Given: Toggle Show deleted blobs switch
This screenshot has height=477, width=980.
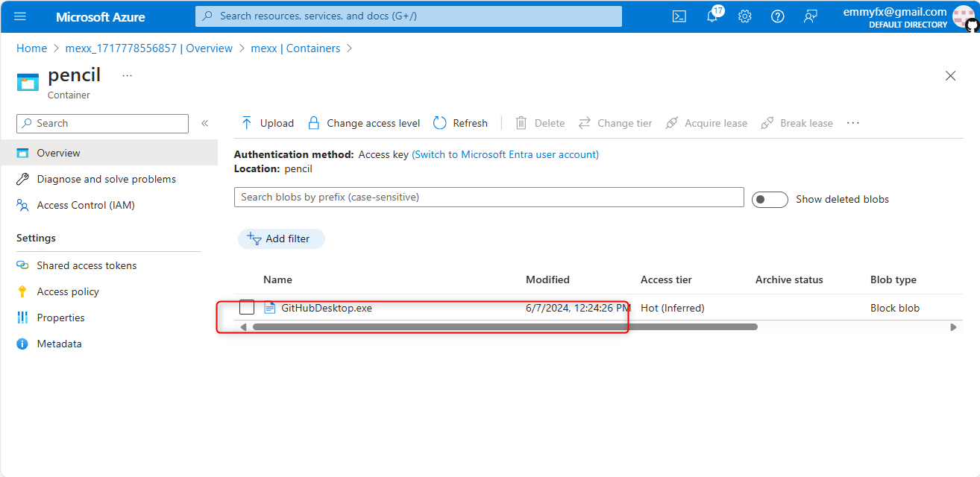Looking at the screenshot, I should [770, 199].
